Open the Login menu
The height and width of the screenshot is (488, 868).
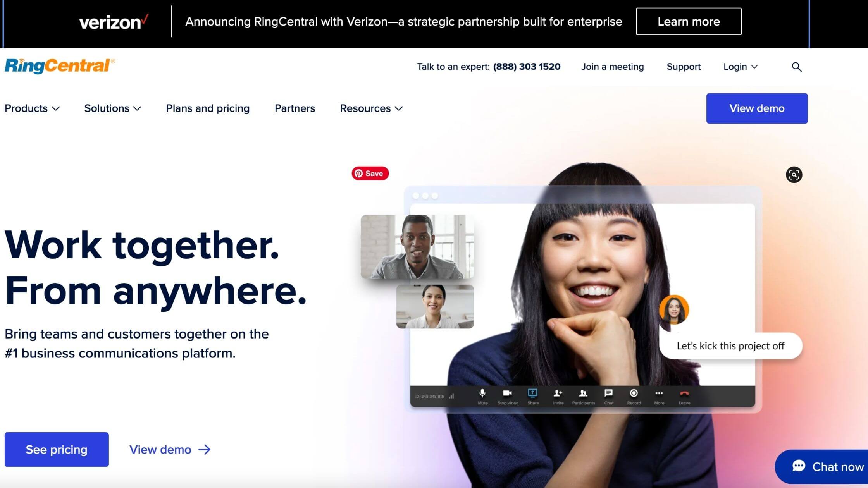(x=741, y=66)
